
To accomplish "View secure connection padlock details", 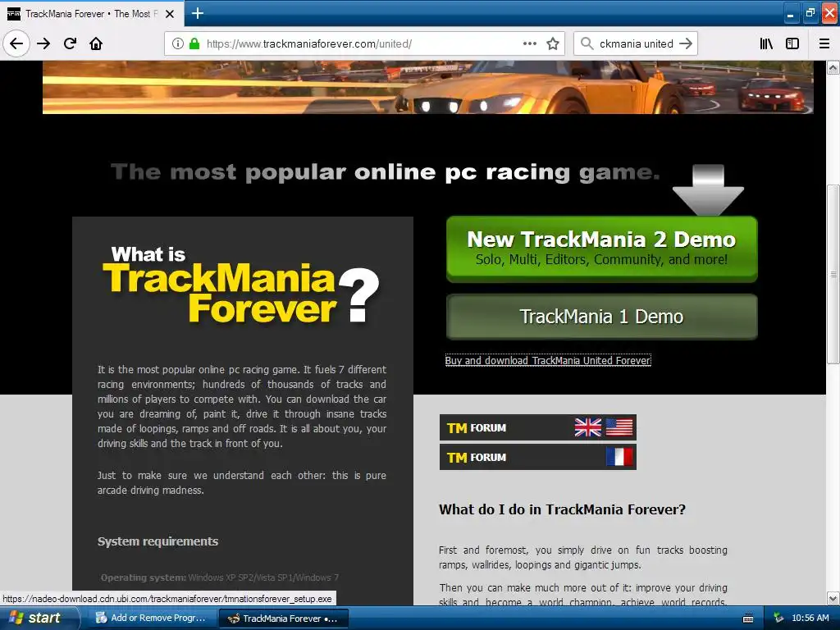I will tap(194, 43).
